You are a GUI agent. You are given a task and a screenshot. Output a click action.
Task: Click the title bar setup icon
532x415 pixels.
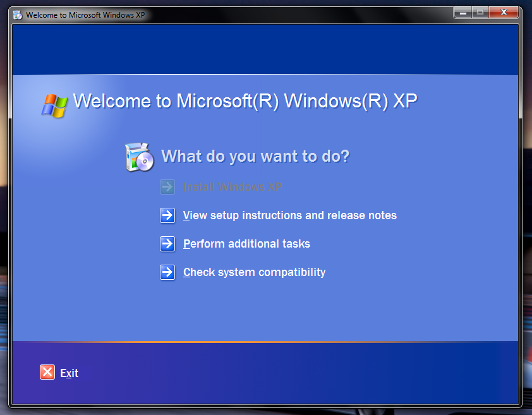tap(18, 15)
